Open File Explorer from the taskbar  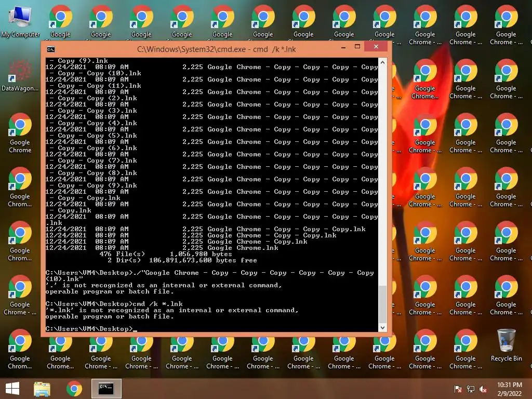coord(42,389)
